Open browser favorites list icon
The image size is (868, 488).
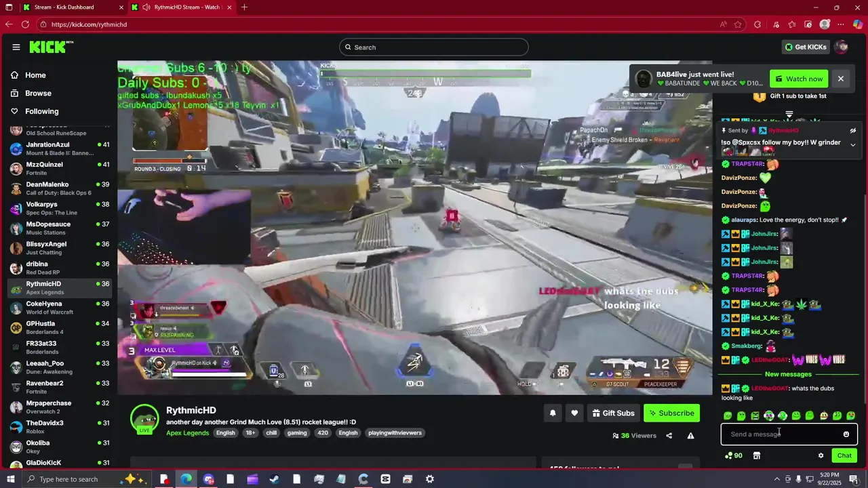[x=792, y=24]
